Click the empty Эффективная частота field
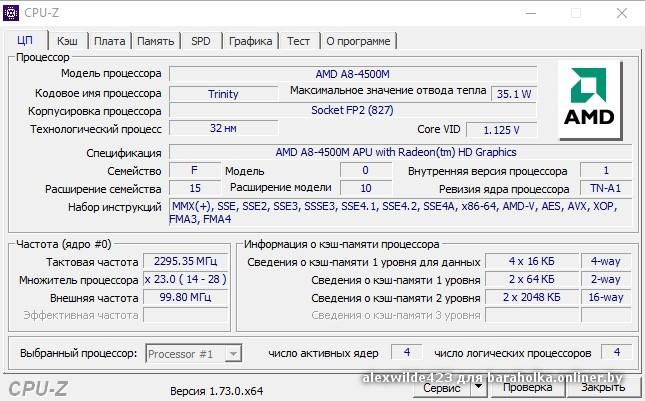 pos(185,315)
